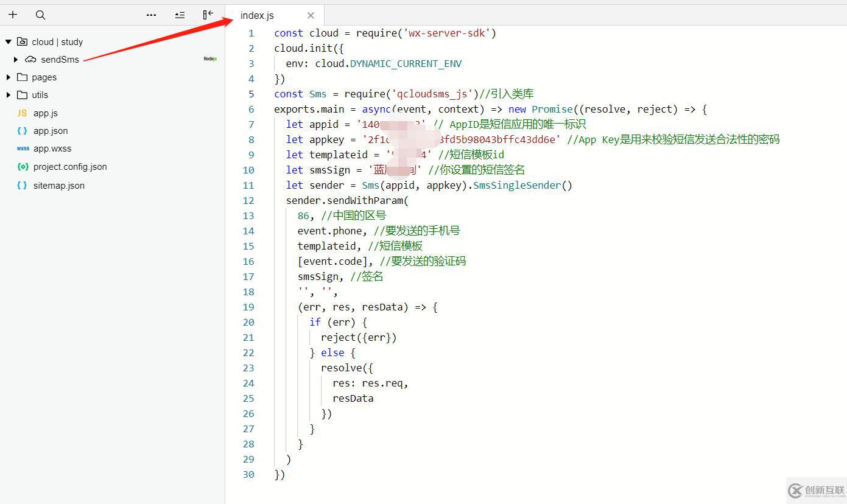Image resolution: width=847 pixels, height=504 pixels.
Task: Select the 'cloud | study' folder name
Action: pyautogui.click(x=57, y=42)
